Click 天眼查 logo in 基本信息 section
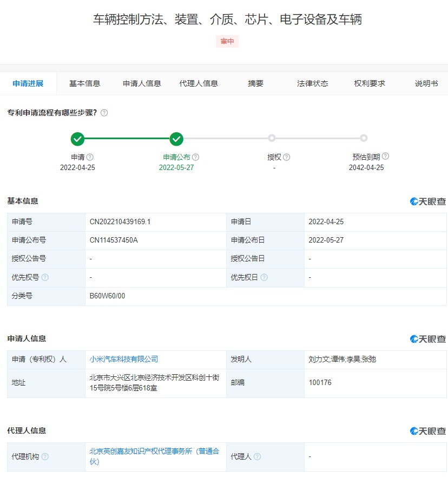 click(428, 201)
